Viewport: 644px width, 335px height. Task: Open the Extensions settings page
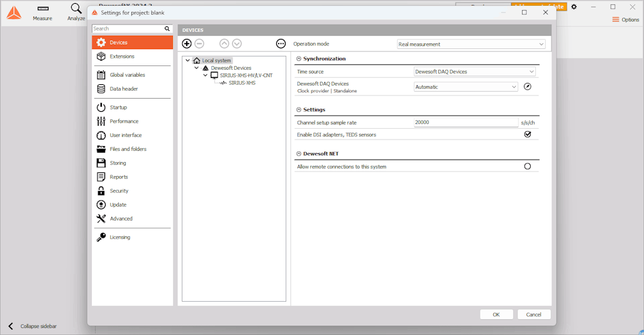tap(132, 56)
